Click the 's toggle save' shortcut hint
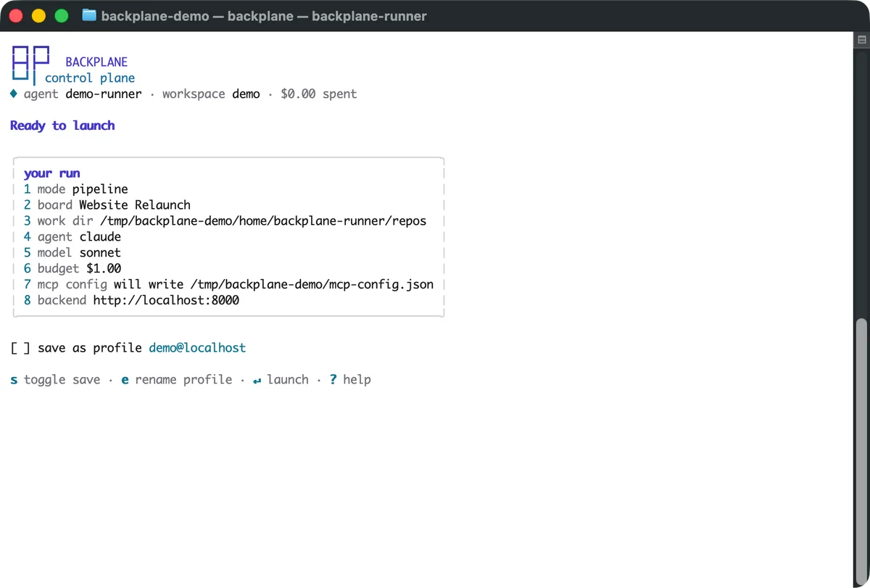The width and height of the screenshot is (870, 588). point(55,380)
